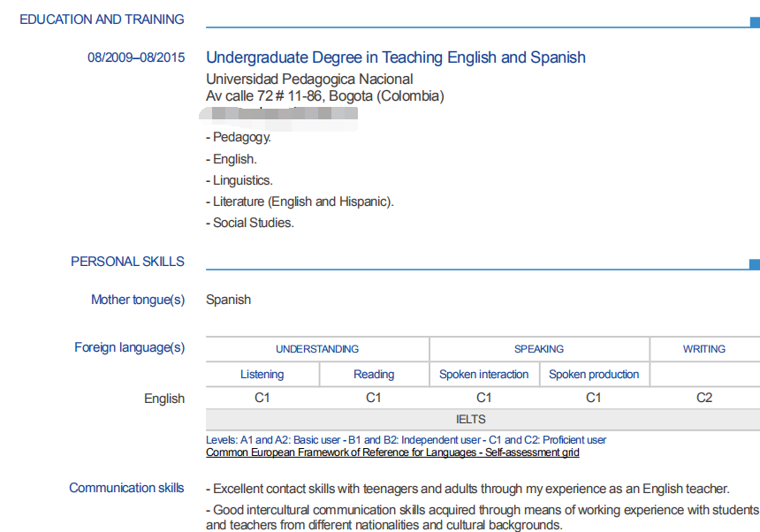
Task: Click the Mother tongue(s) label
Action: tap(138, 300)
